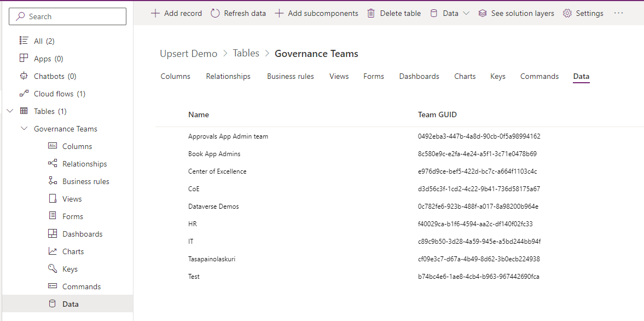Collapse the Governance Teams tree node
The image size is (644, 321).
24,129
